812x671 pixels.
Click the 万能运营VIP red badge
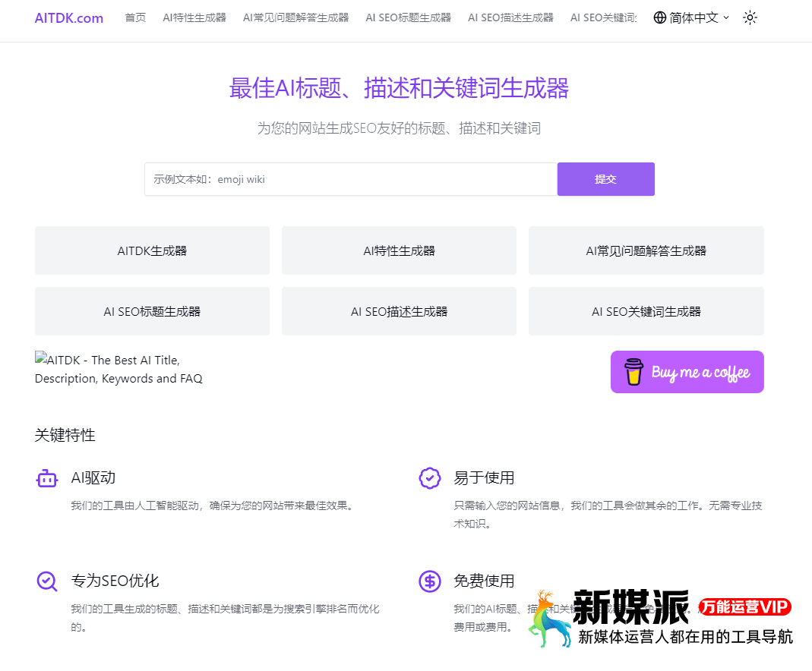pos(745,606)
